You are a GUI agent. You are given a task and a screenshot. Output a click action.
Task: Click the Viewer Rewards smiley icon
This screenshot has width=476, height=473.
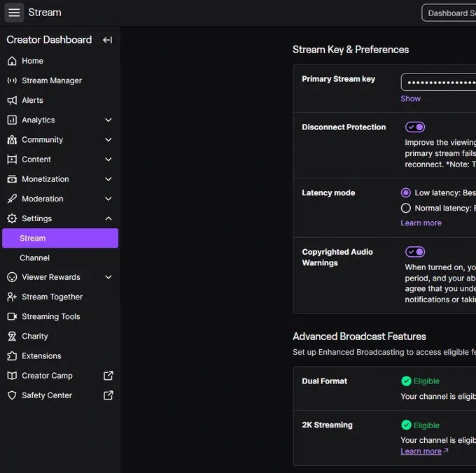(x=12, y=277)
